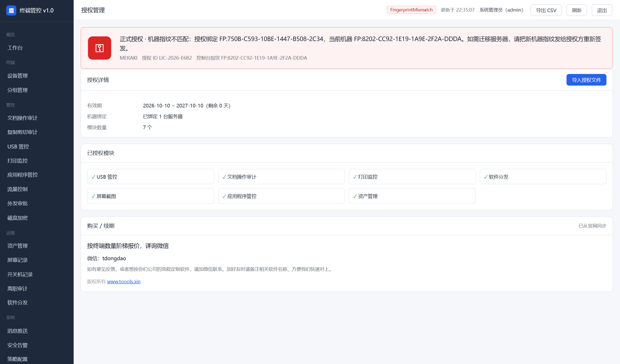Click the 微信: tdongdao contact text
620x364 pixels.
(106, 258)
